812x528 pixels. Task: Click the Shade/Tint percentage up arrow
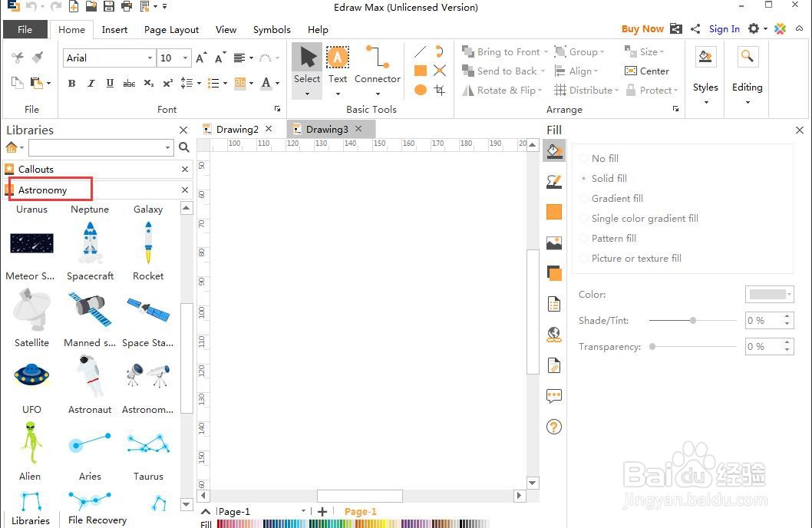pyautogui.click(x=787, y=316)
